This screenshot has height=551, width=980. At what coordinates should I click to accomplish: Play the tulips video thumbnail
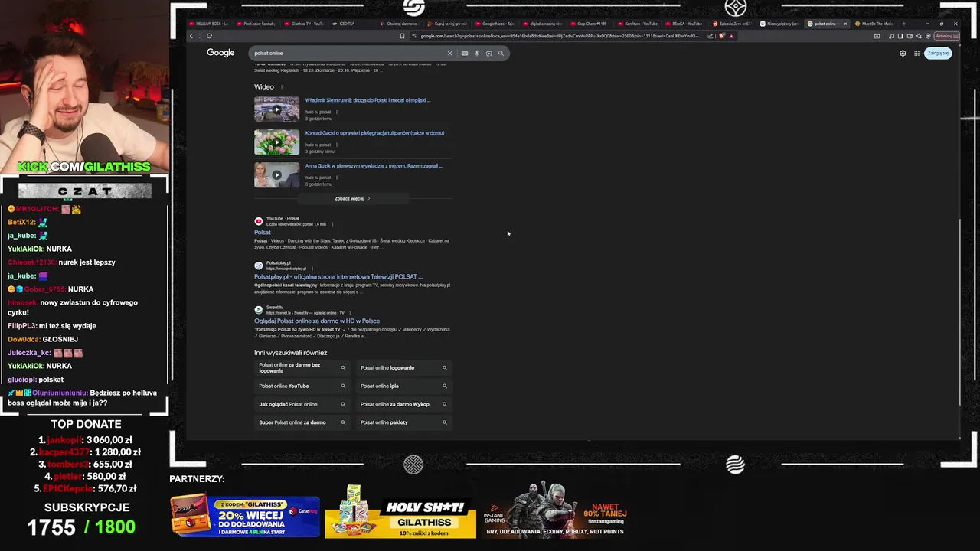click(x=276, y=142)
